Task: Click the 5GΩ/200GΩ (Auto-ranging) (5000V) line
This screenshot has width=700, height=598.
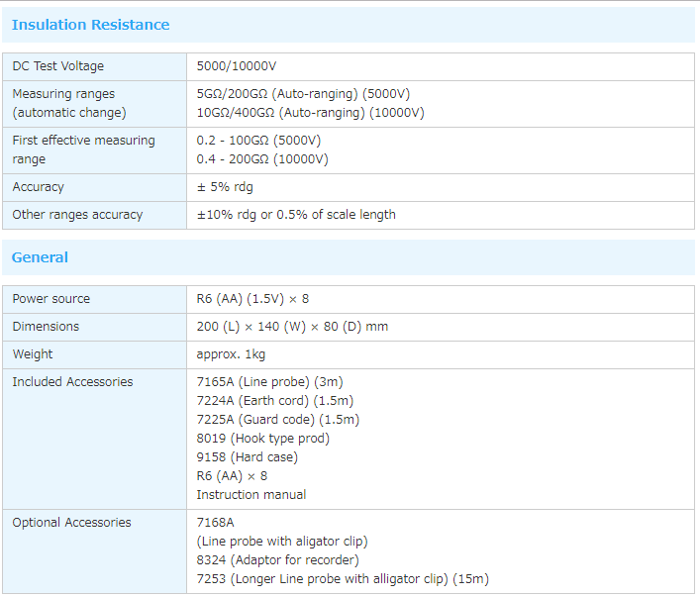Action: click(303, 94)
